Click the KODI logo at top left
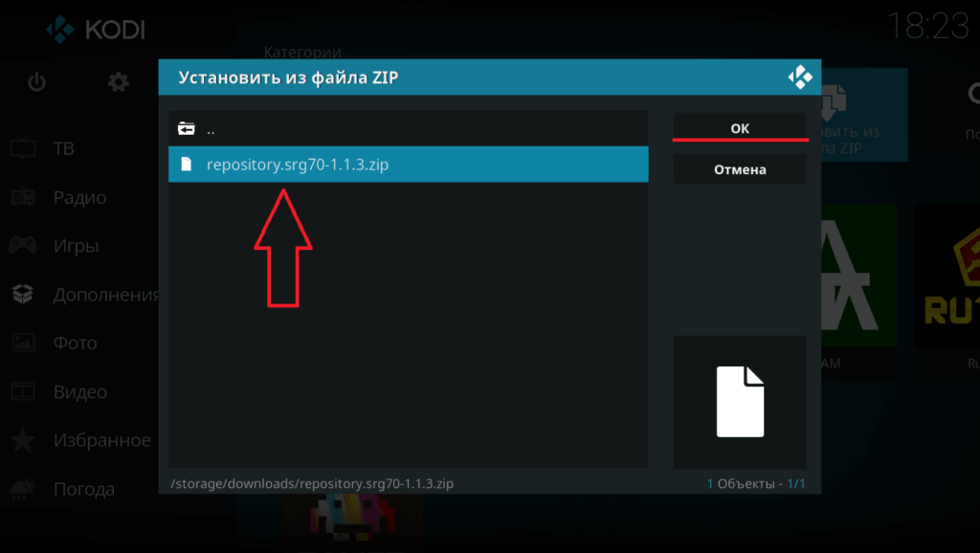 coord(96,30)
